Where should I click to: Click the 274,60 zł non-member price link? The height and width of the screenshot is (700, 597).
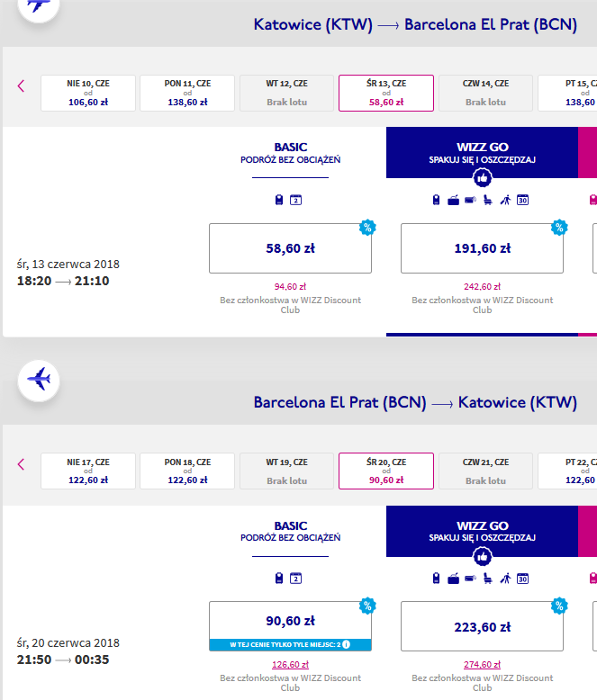coord(482,664)
